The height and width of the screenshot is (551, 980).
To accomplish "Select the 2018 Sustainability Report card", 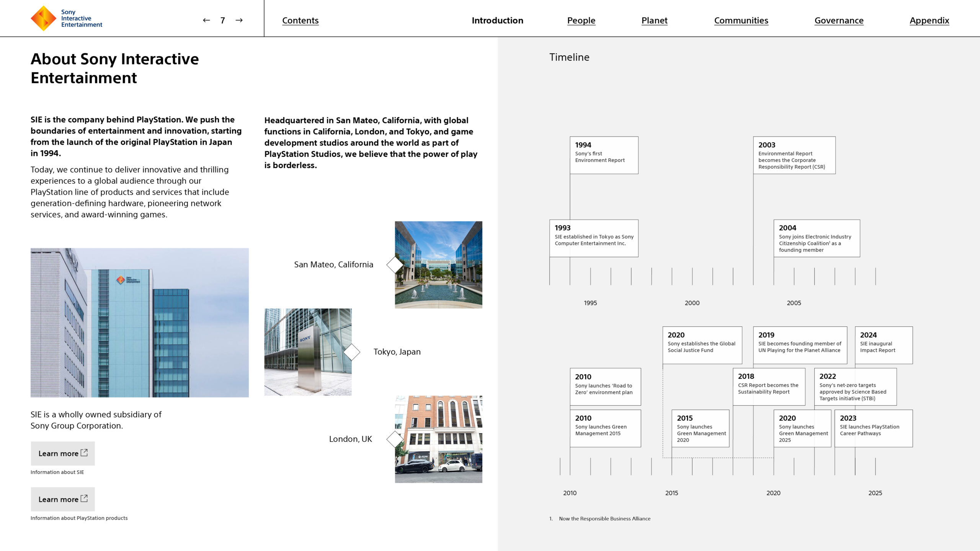I will [x=769, y=387].
